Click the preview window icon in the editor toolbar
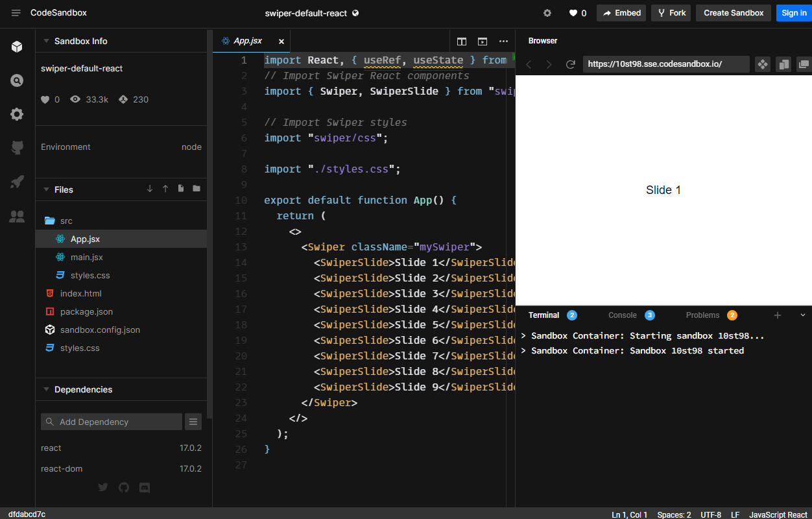The width and height of the screenshot is (812, 519). pyautogui.click(x=483, y=41)
